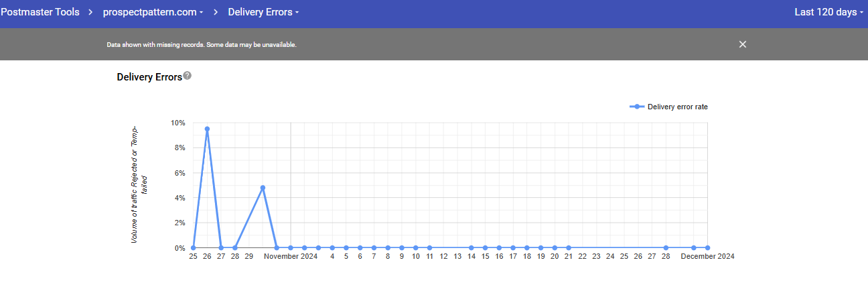Select the October 28 zero data point
The height and width of the screenshot is (291, 868).
(235, 248)
